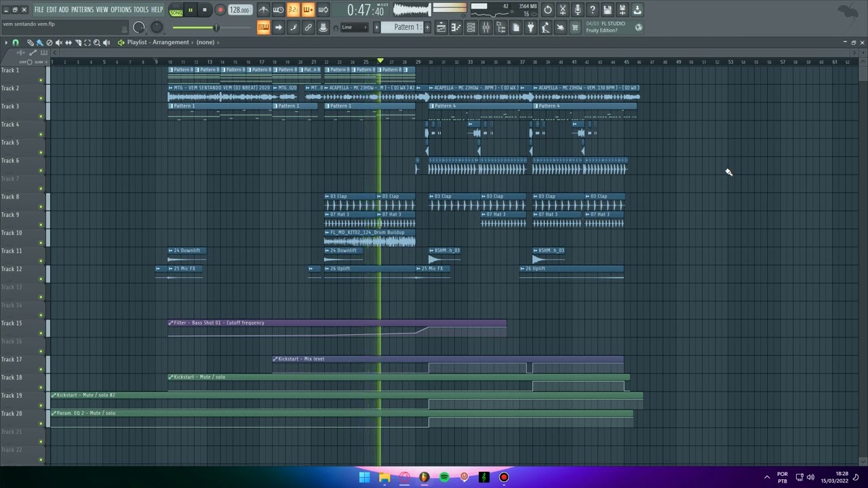Open the Channel rack

471,27
